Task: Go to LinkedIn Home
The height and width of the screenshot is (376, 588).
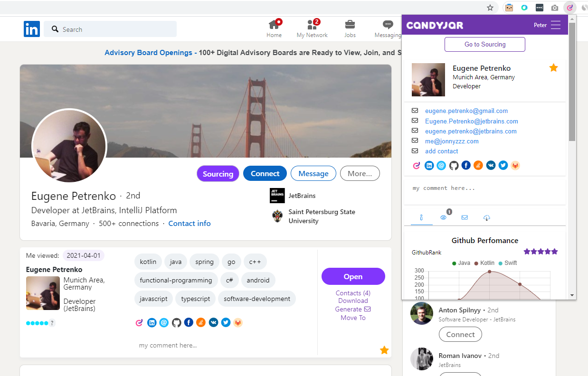Action: click(274, 29)
